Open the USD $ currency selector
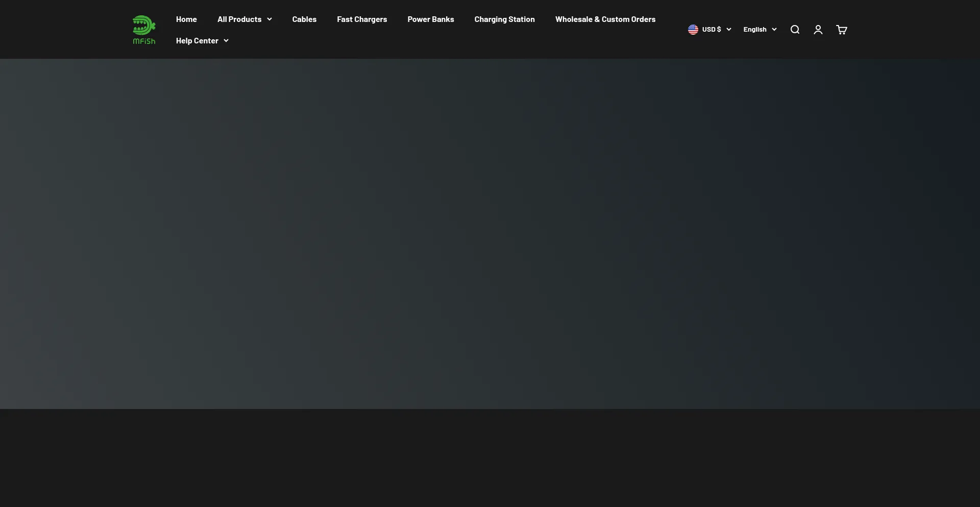 [712, 30]
